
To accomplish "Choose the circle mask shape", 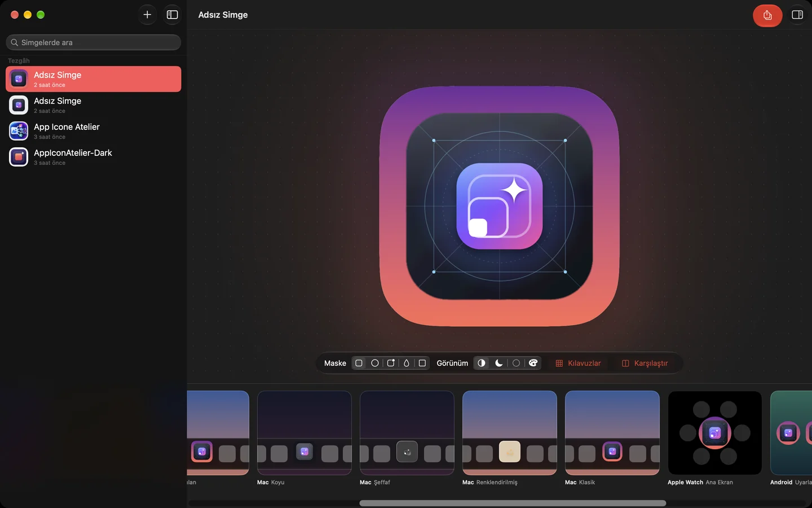I will coord(375,363).
